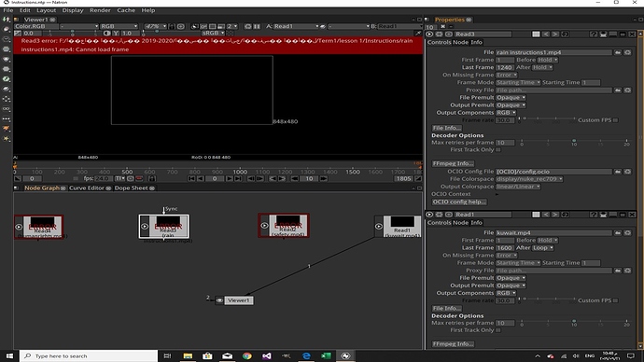Switch to the Curve Editor tab
The height and width of the screenshot is (362, 644).
click(x=87, y=188)
